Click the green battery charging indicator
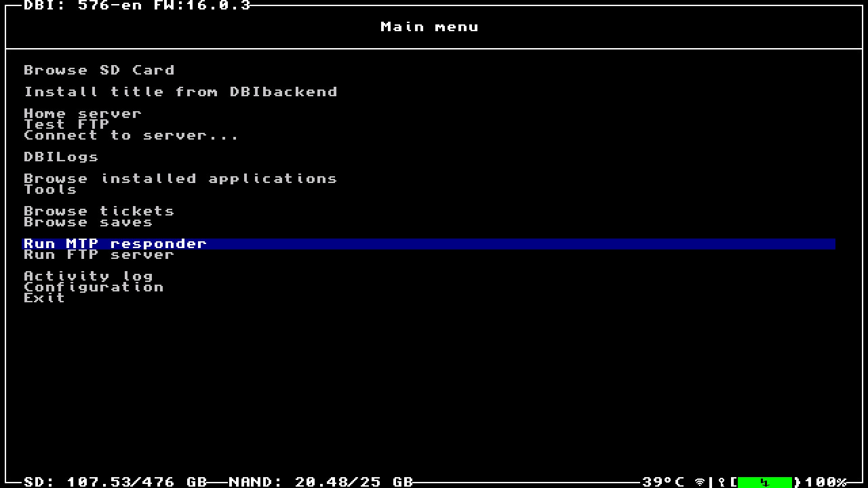The height and width of the screenshot is (488, 868). pyautogui.click(x=765, y=482)
